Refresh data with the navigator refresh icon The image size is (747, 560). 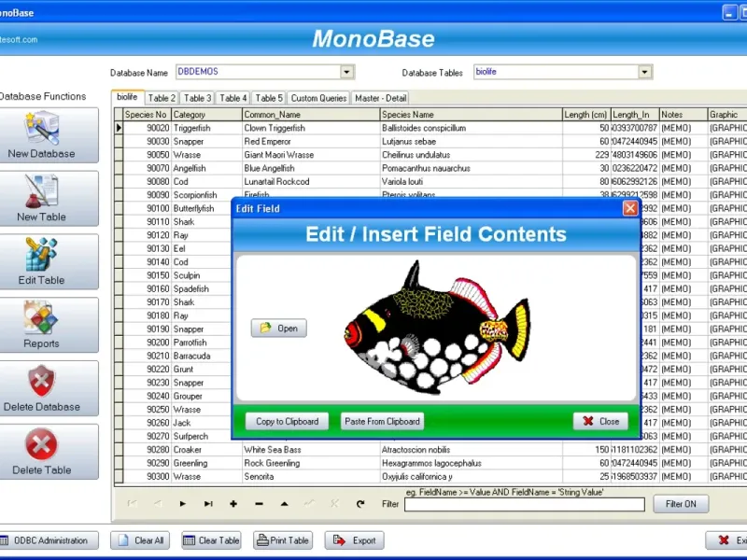tap(360, 504)
